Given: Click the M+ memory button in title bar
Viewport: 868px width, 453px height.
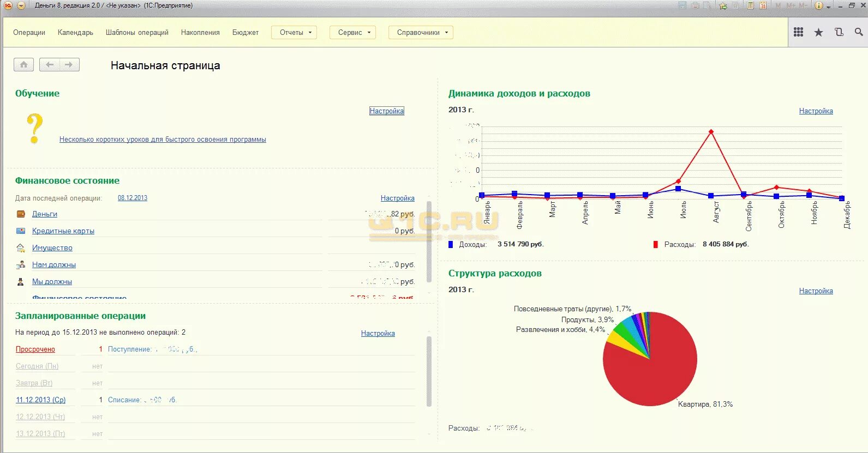Looking at the screenshot, I should (791, 5).
